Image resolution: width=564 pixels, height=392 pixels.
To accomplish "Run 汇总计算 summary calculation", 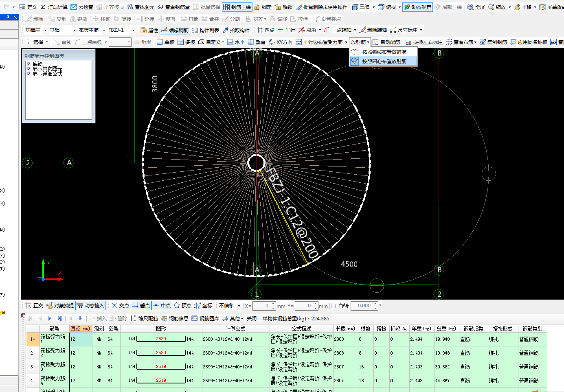I will [54, 7].
